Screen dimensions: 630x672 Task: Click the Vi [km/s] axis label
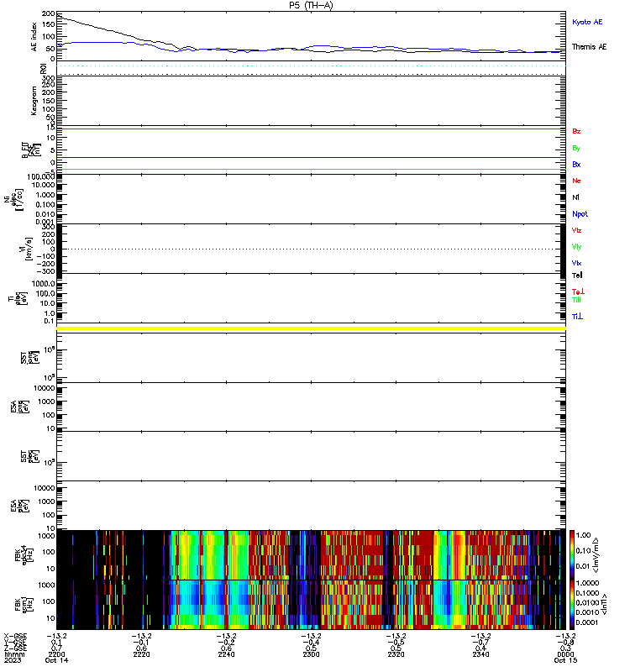(26, 249)
